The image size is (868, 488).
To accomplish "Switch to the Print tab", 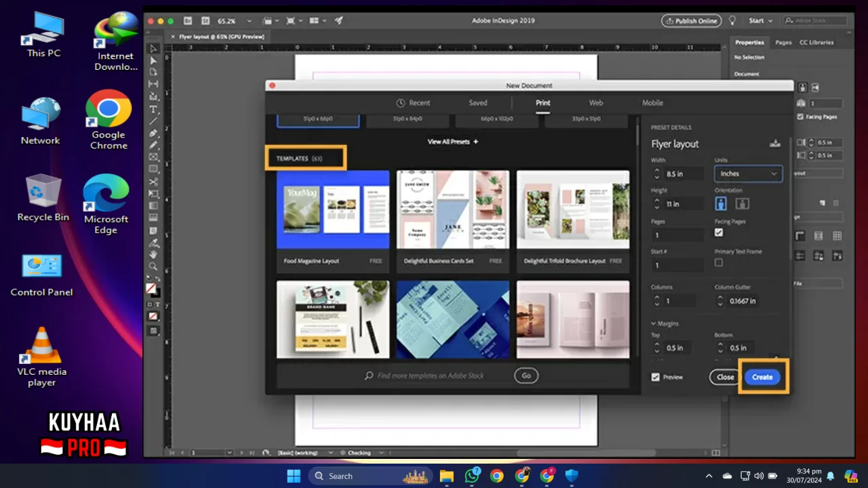I will 542,103.
